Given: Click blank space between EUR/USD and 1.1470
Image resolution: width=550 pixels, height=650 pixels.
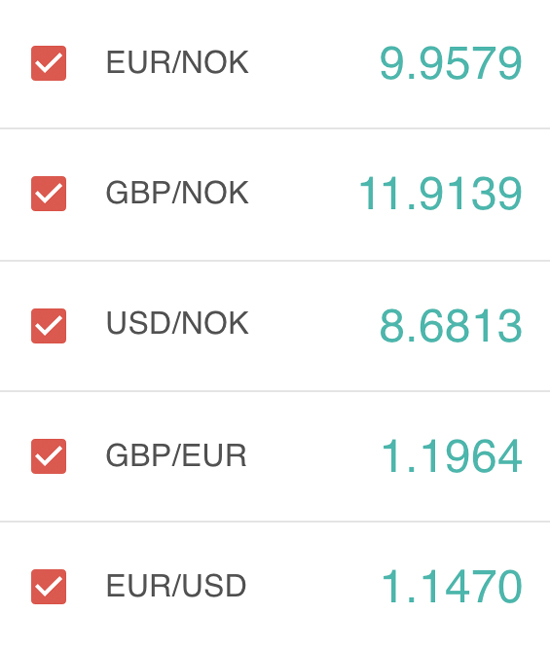Looking at the screenshot, I should coord(314,586).
